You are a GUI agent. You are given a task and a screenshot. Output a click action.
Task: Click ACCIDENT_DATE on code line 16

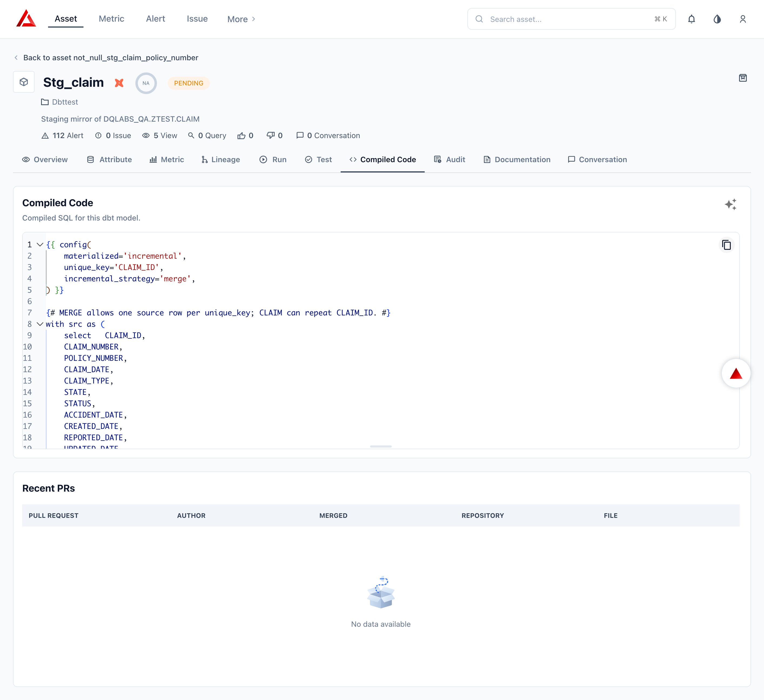[93, 415]
